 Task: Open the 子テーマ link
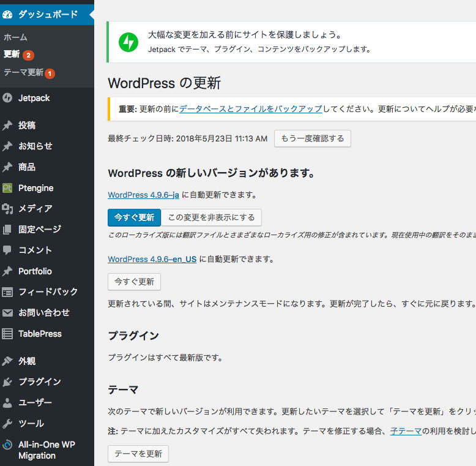(406, 430)
